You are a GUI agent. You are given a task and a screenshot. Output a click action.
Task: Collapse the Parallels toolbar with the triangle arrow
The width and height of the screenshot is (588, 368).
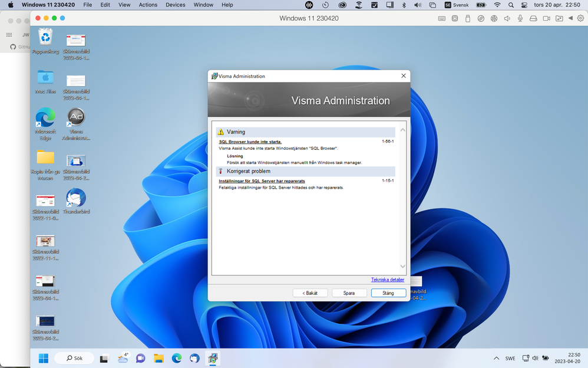pyautogui.click(x=570, y=18)
